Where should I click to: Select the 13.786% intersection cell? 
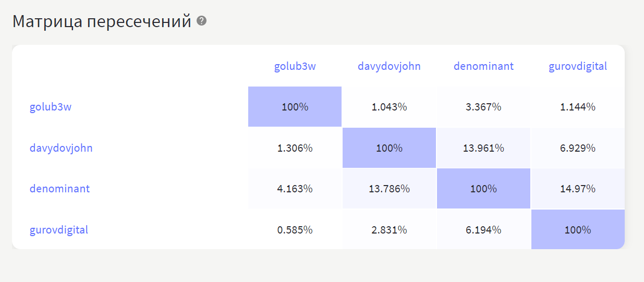coord(389,189)
